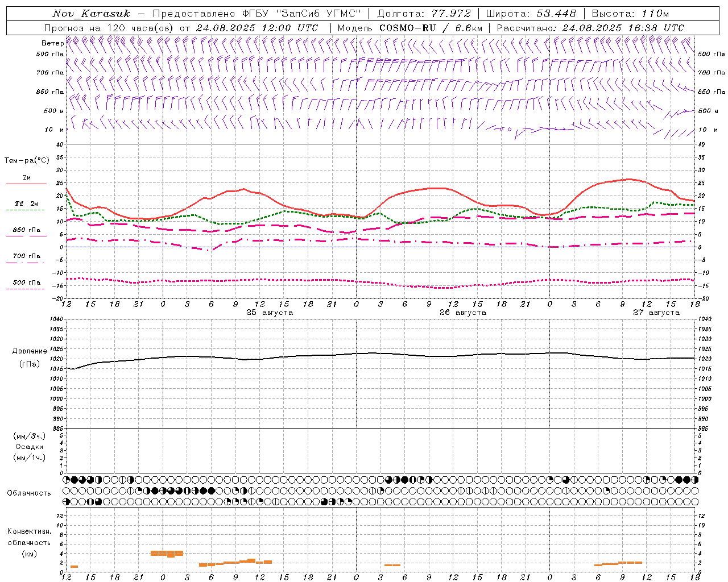The height and width of the screenshot is (582, 728).
Task: Click the Осадки panel label
Action: pyautogui.click(x=30, y=447)
